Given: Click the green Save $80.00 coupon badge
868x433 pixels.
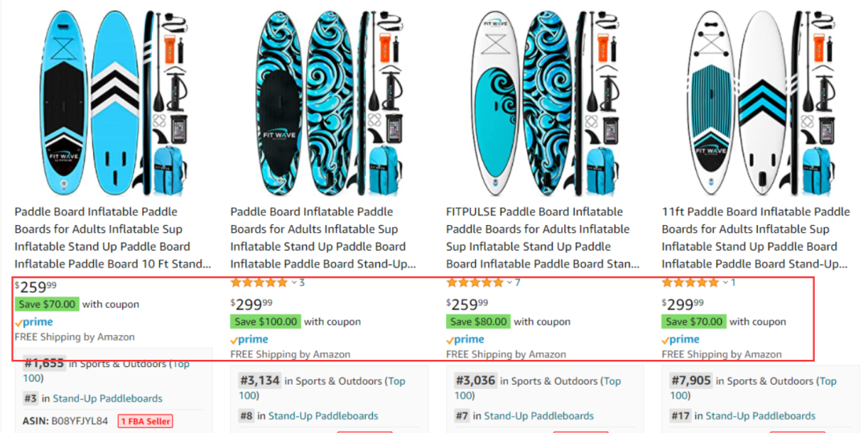Looking at the screenshot, I should [x=478, y=321].
